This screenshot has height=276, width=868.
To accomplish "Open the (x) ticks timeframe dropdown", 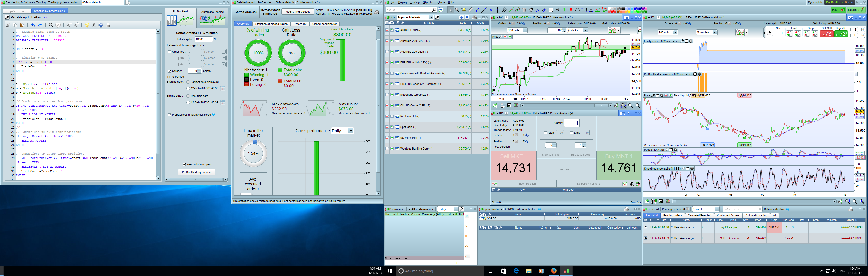I will 586,30.
